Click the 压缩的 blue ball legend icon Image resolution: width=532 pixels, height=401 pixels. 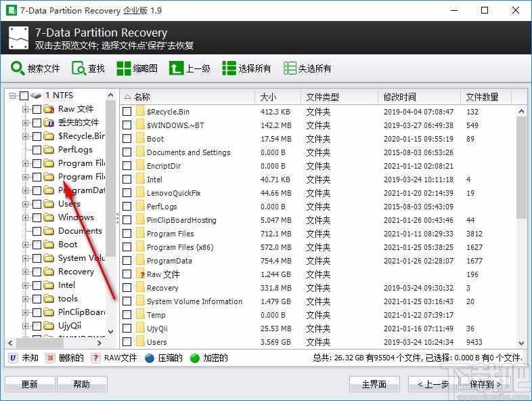(150, 358)
